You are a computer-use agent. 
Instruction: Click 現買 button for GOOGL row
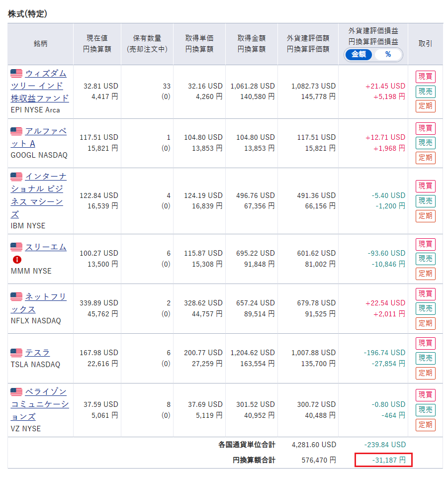(x=426, y=128)
